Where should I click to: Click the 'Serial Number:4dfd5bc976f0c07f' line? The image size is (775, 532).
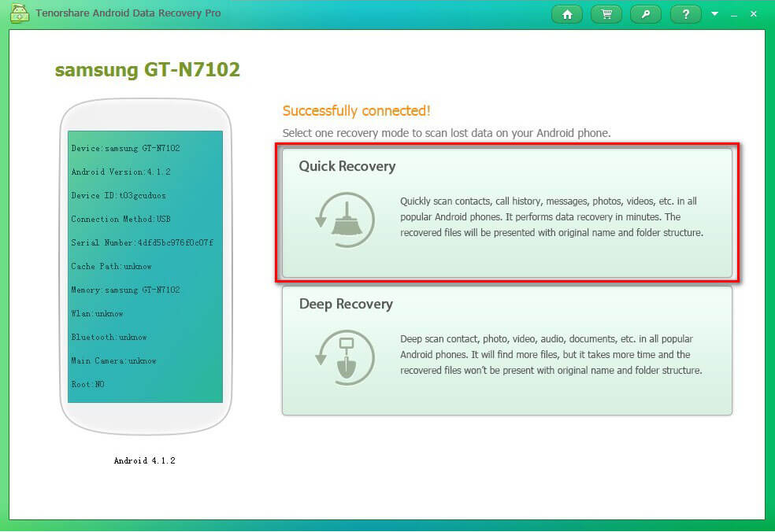coord(143,242)
